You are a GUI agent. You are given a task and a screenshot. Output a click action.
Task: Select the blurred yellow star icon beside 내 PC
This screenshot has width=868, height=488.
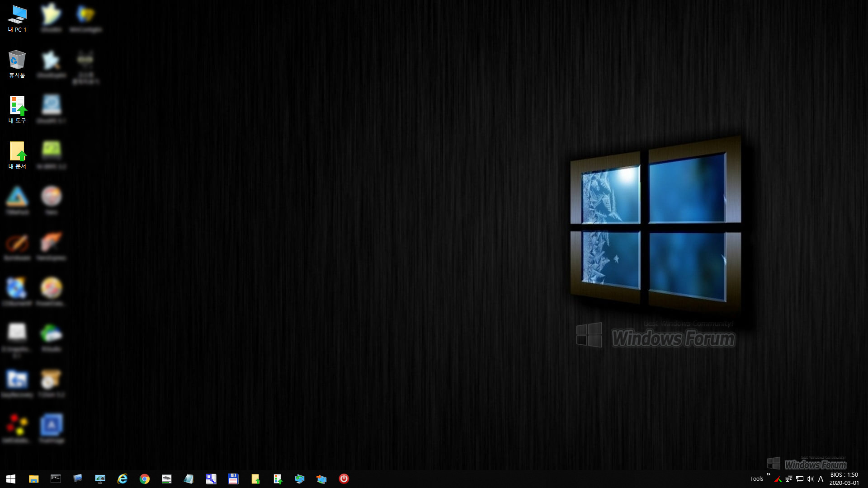(51, 18)
